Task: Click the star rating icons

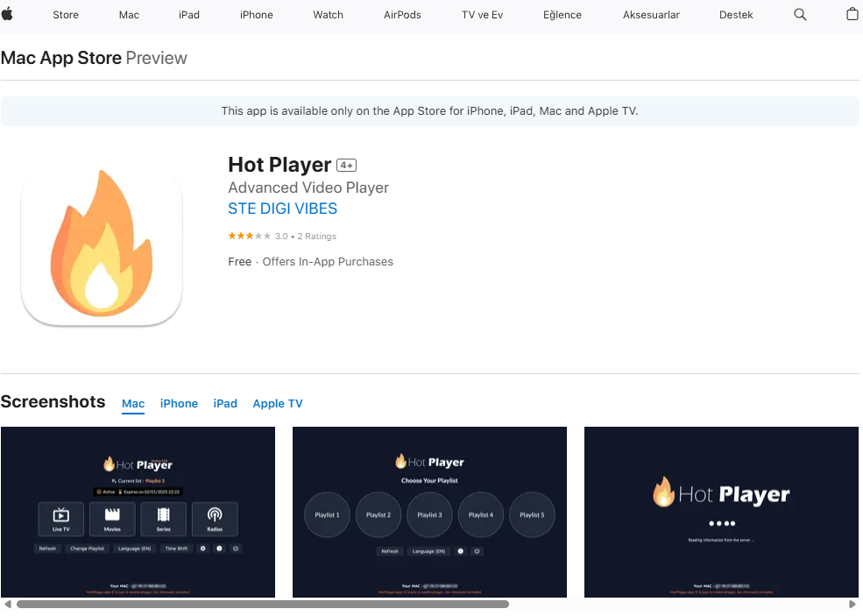Action: [x=250, y=237]
